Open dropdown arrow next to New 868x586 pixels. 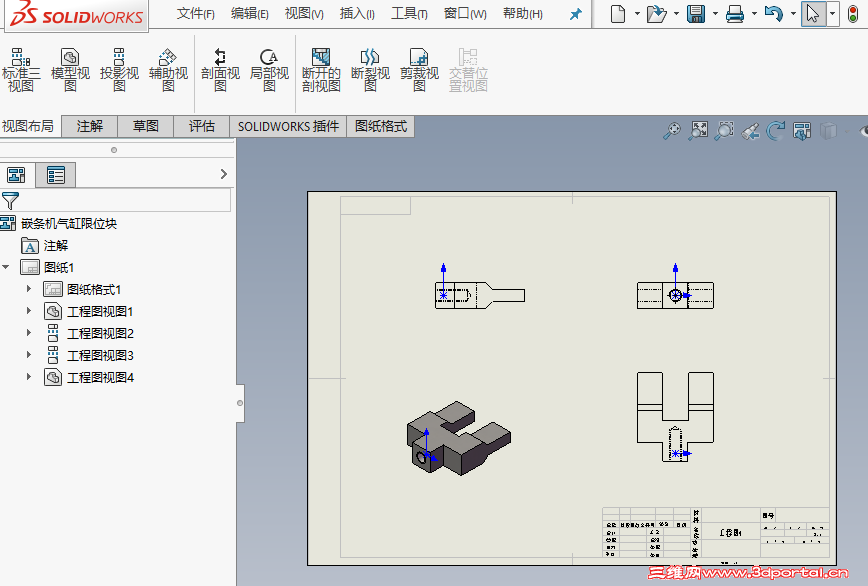(x=637, y=13)
